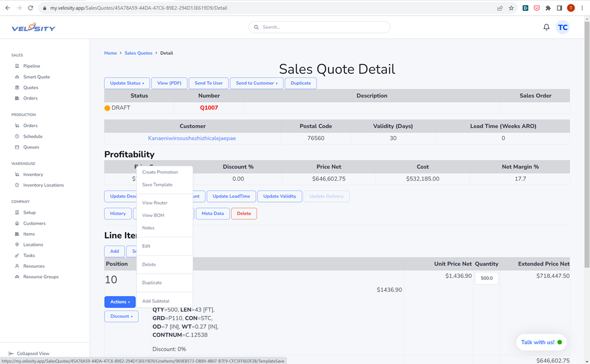Open the Customers sidebar icon
Viewport: 590px width, 364px height.
[x=17, y=223]
